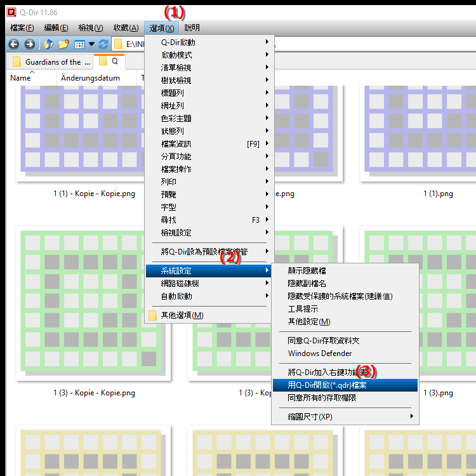
Task: Open the 檢視(V) menu
Action: pyautogui.click(x=91, y=28)
